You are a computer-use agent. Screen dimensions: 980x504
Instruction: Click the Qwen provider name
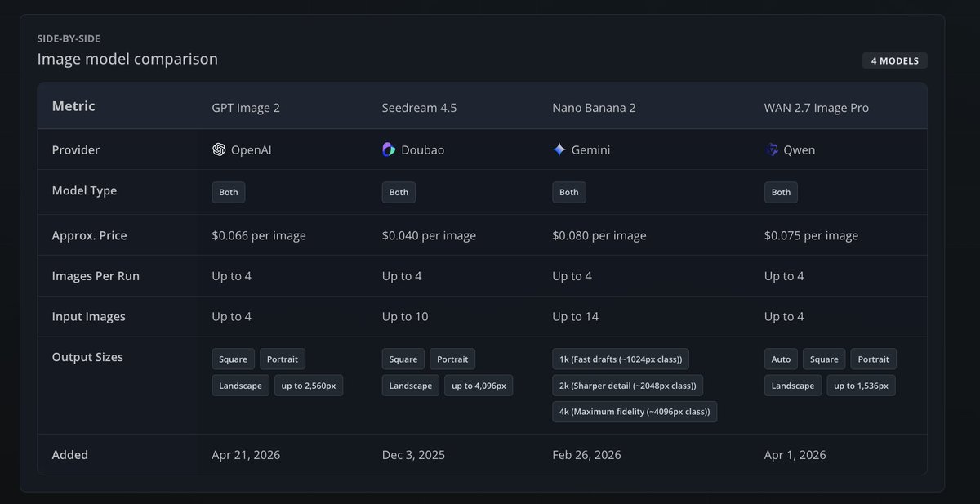coord(800,149)
